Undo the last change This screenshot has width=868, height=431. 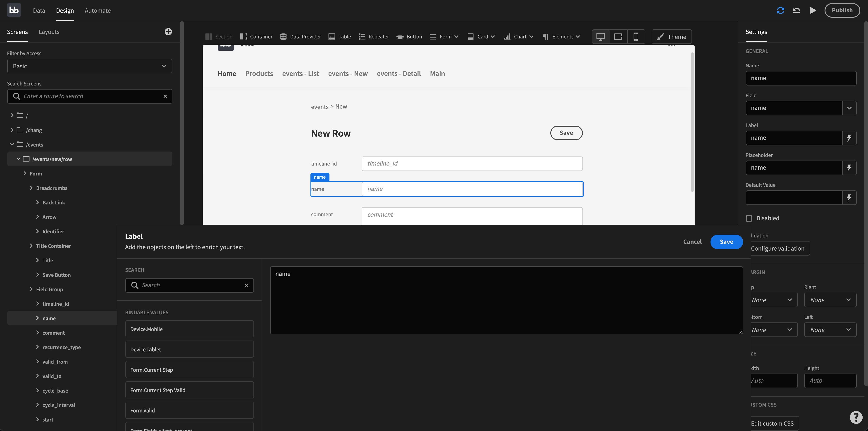point(796,10)
